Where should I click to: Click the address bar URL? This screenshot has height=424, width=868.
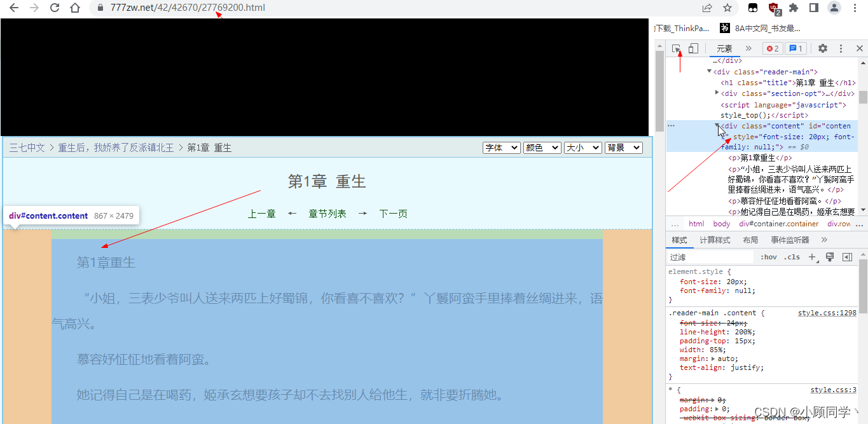pos(188,8)
